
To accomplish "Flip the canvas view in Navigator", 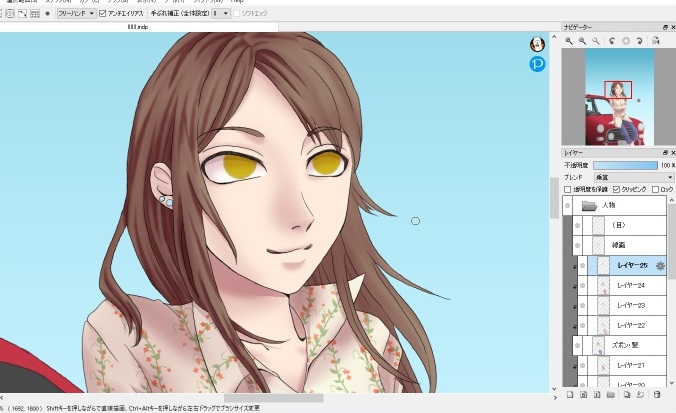I will (656, 41).
